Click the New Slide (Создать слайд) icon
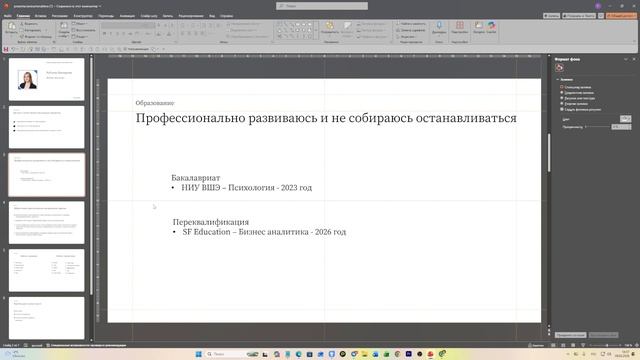Viewport: 640px width, 360px height. [64, 26]
